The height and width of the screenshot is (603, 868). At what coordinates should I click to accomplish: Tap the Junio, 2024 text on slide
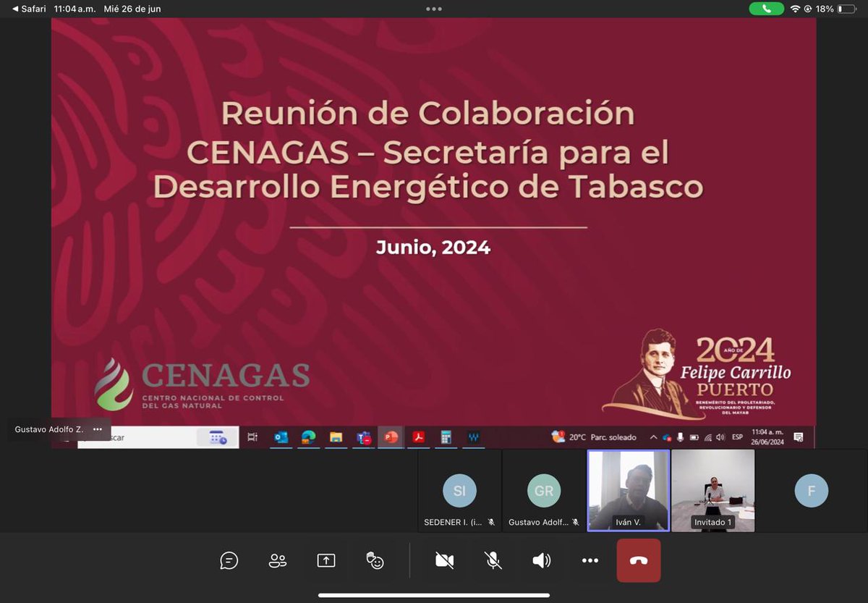(433, 248)
